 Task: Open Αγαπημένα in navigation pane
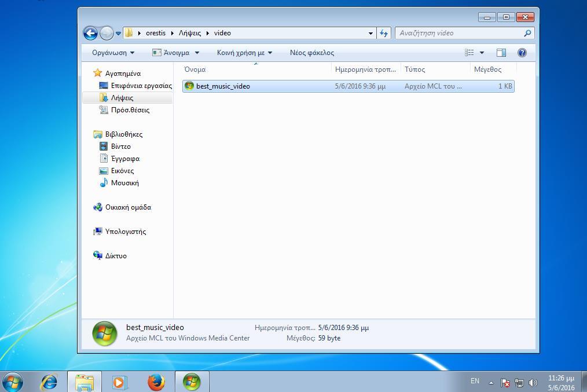[x=123, y=74]
